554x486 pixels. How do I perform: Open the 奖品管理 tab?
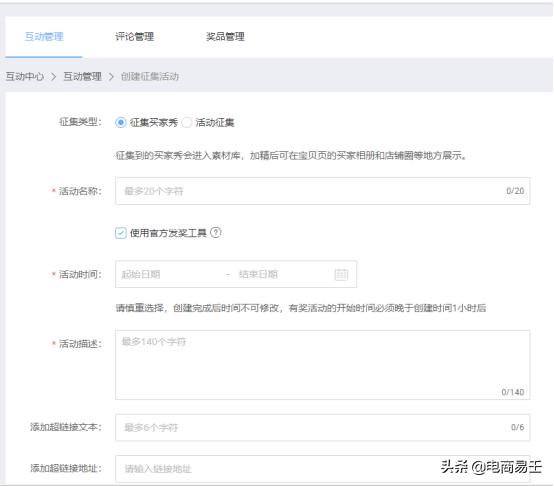click(x=225, y=36)
